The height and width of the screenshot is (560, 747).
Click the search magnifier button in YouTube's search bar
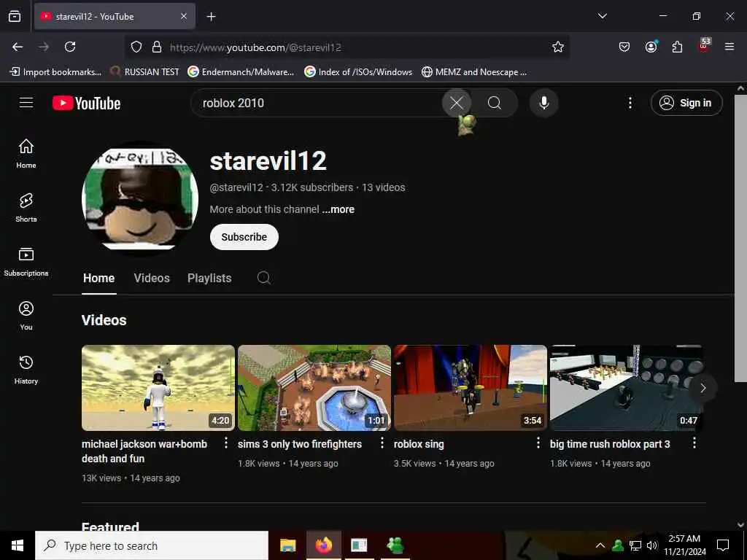(495, 103)
